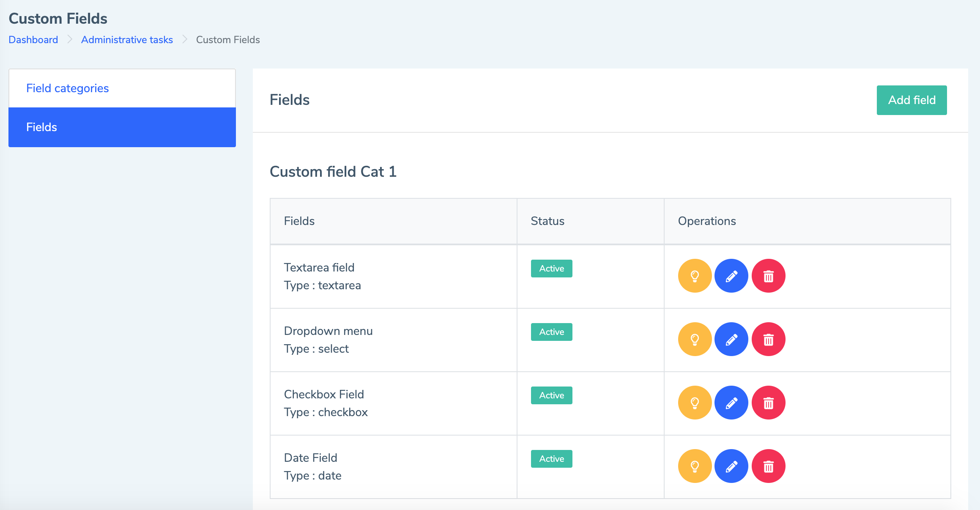
Task: Open the Field categories tab
Action: (68, 88)
